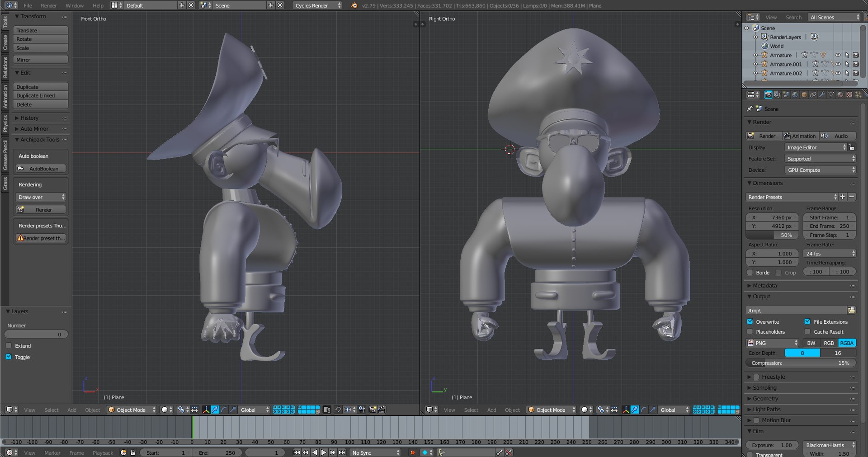This screenshot has width=868, height=457.
Task: Enable the Cache Result checkbox
Action: tap(807, 331)
